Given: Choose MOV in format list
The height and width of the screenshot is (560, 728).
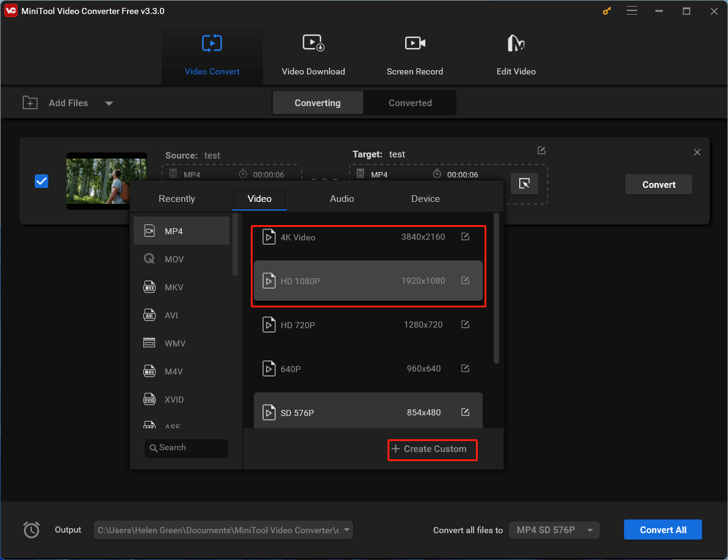Looking at the screenshot, I should point(181,259).
